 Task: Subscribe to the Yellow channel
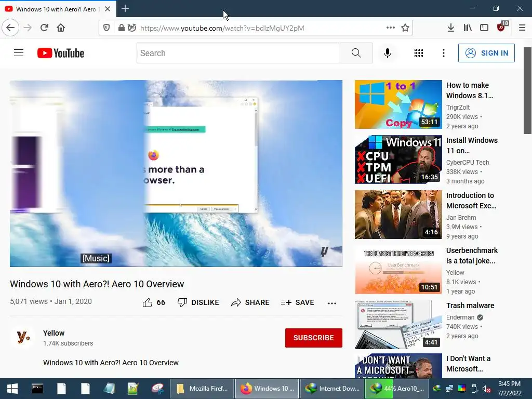[313, 338]
